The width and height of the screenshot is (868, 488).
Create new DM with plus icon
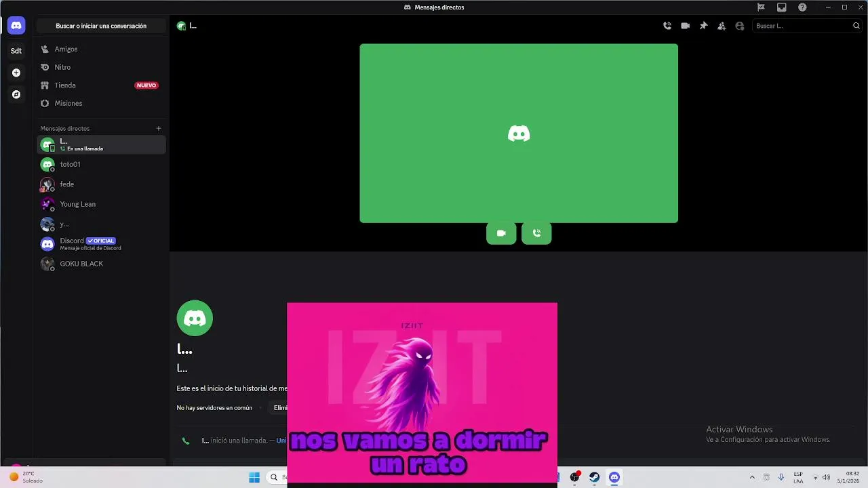[x=159, y=128]
